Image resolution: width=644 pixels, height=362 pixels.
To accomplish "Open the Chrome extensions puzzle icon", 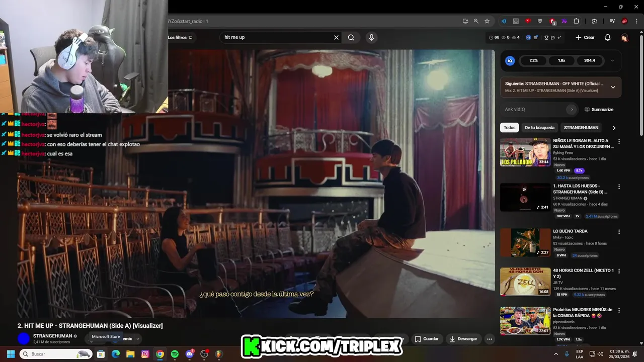I will (x=577, y=21).
